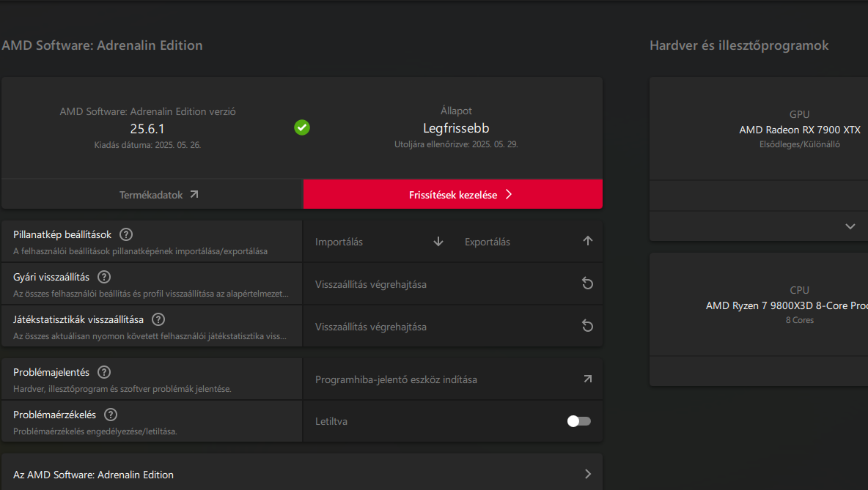
Task: Click the Hardver és illesztőprogramok heading
Action: (739, 45)
